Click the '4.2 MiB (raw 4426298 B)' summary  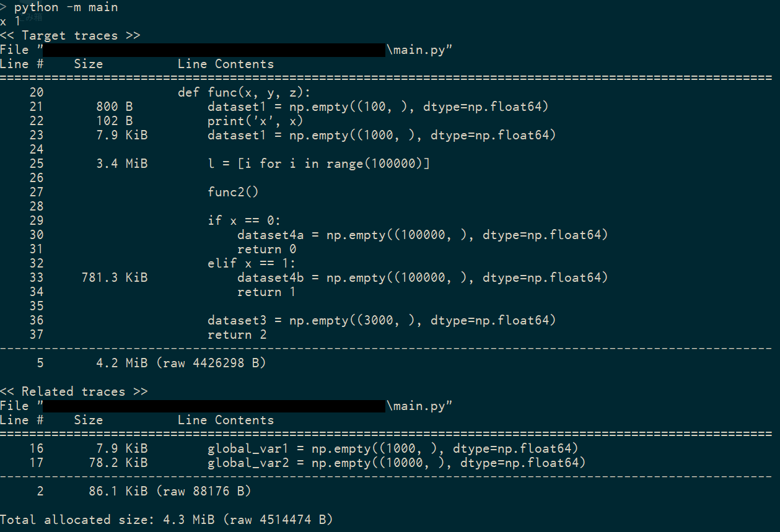(181, 363)
